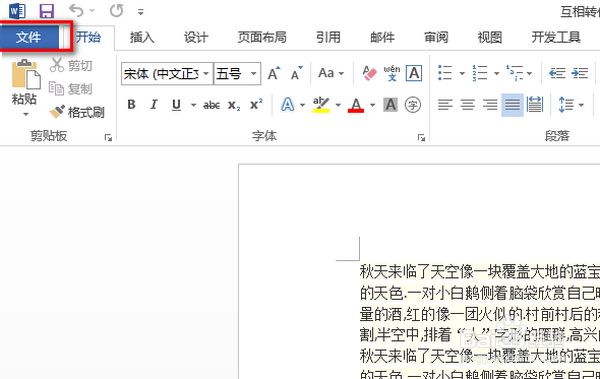Switch to the 页面布局 tab
The height and width of the screenshot is (379, 600).
click(262, 37)
